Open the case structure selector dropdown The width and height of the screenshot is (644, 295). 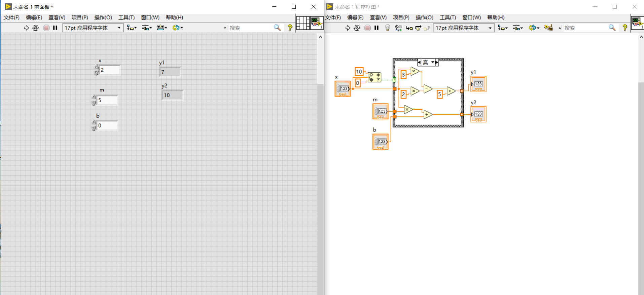(433, 62)
